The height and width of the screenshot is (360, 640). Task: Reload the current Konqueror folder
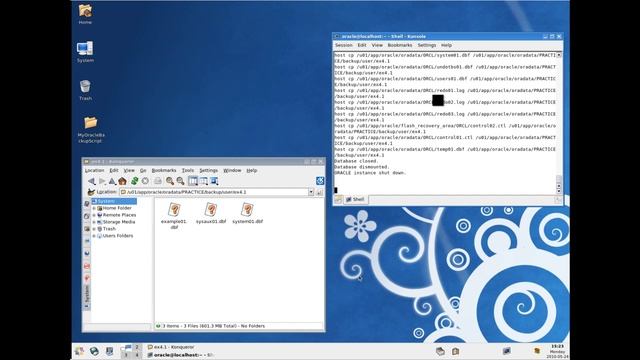(134, 181)
